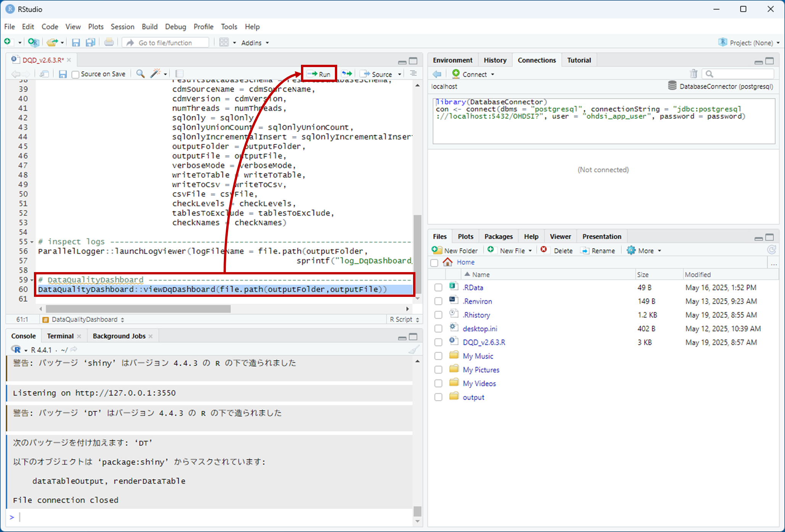The height and width of the screenshot is (532, 785).
Task: Click the Connections search field
Action: 739,74
